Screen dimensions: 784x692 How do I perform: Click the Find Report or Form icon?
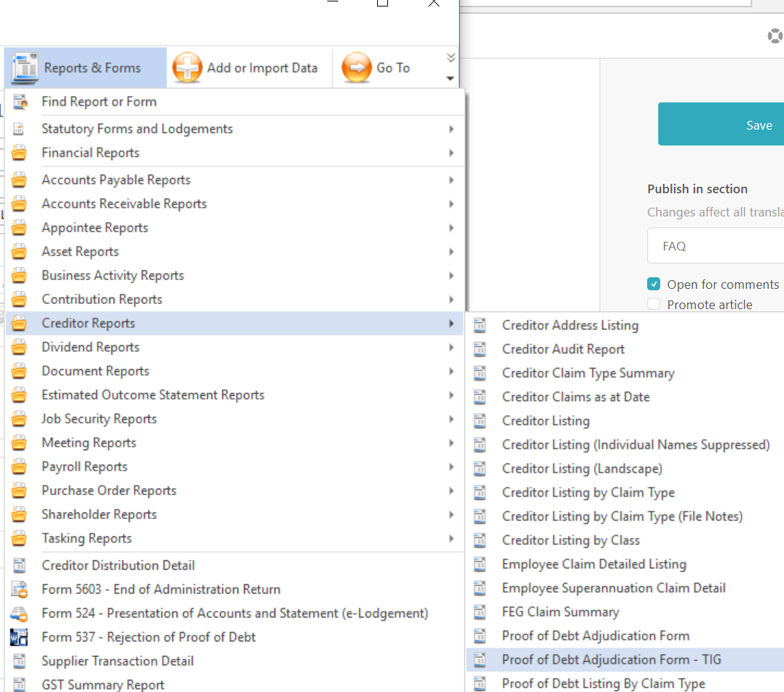20,102
